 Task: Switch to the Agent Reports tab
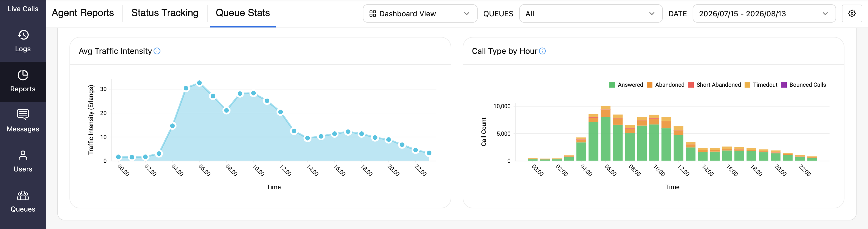pyautogui.click(x=83, y=13)
